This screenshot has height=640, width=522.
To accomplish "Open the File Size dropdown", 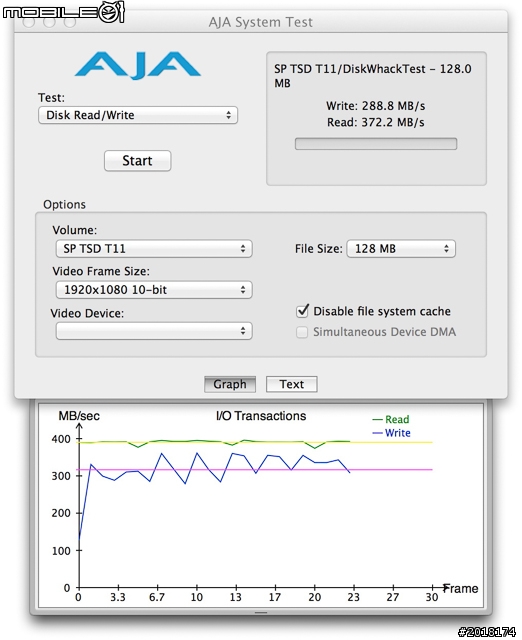I will [401, 249].
